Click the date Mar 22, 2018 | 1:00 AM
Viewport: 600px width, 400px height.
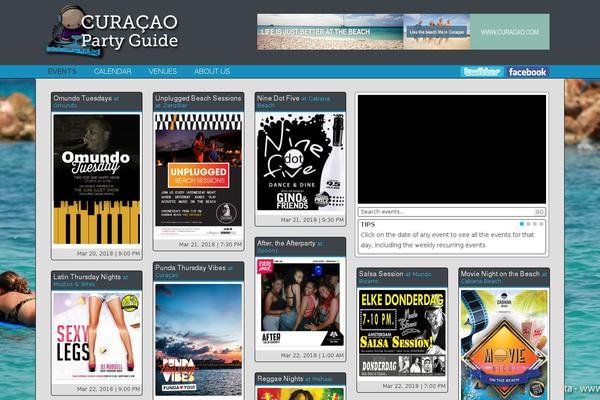point(312,355)
